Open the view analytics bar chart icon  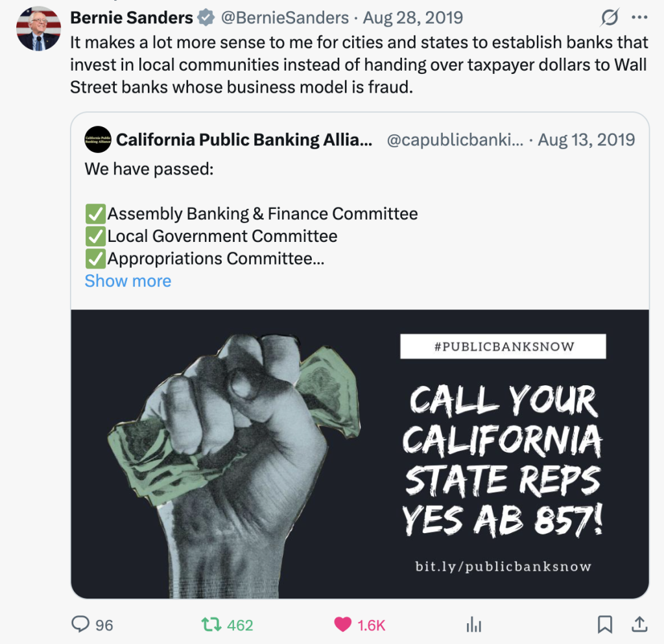(474, 625)
